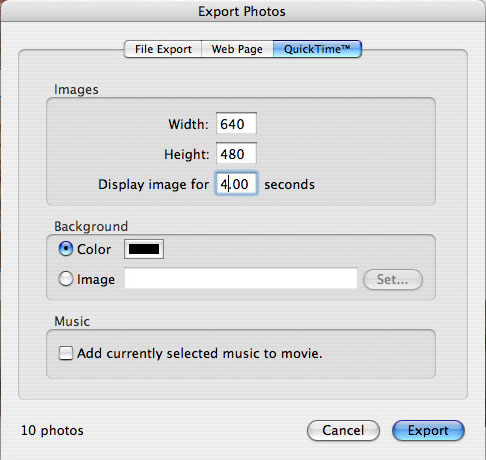Click the 10 photos count label
The image size is (486, 460).
[52, 430]
